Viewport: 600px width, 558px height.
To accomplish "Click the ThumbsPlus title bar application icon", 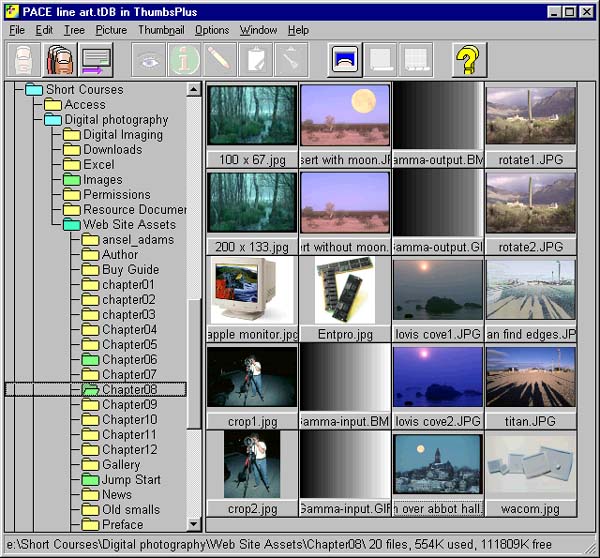I will click(x=12, y=12).
